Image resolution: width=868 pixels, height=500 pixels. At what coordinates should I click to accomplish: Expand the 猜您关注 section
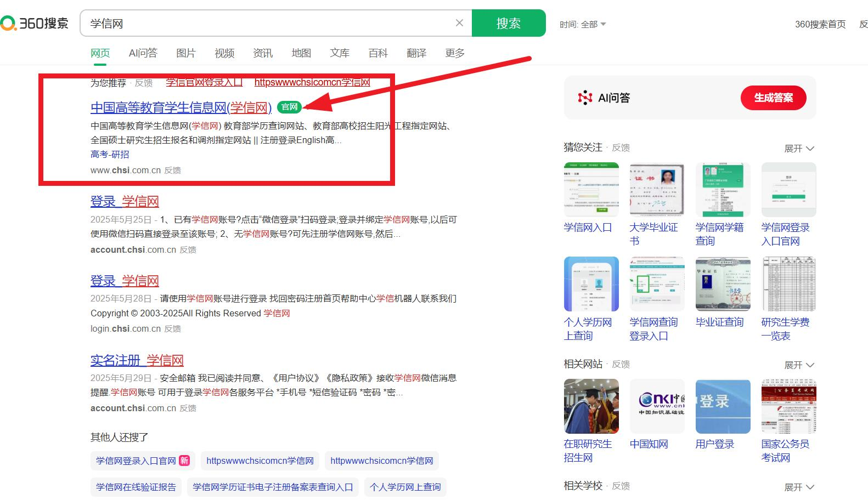pos(799,149)
